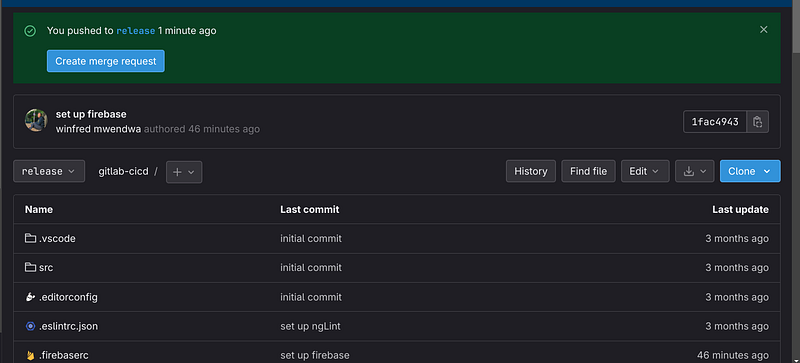Click the .eslintrc.json file icon
This screenshot has height=363, width=800.
[30, 326]
